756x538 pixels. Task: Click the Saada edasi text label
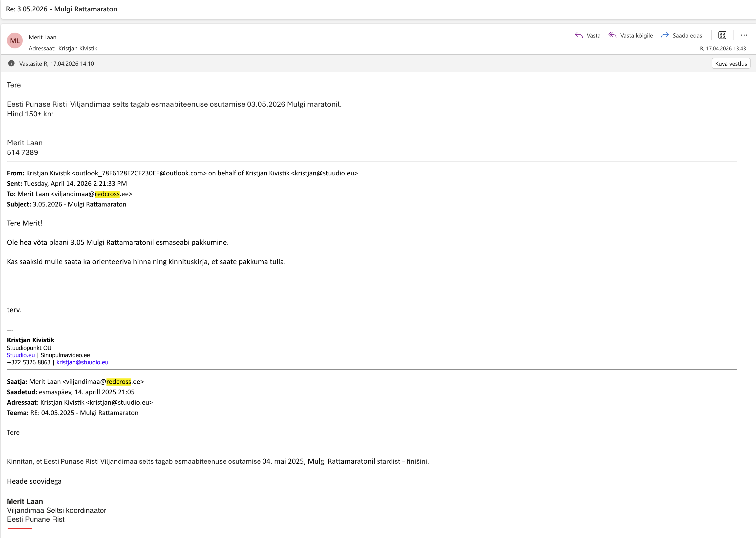coord(688,36)
